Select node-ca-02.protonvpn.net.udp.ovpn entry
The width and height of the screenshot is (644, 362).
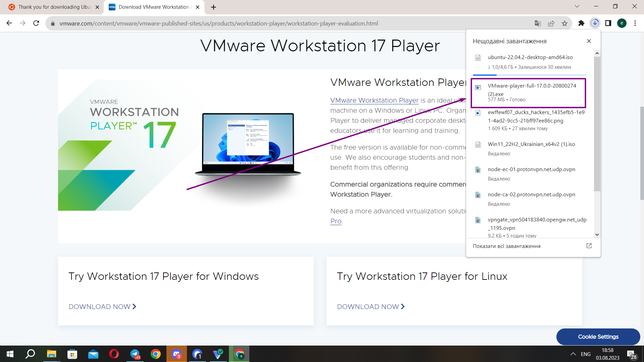click(532, 195)
